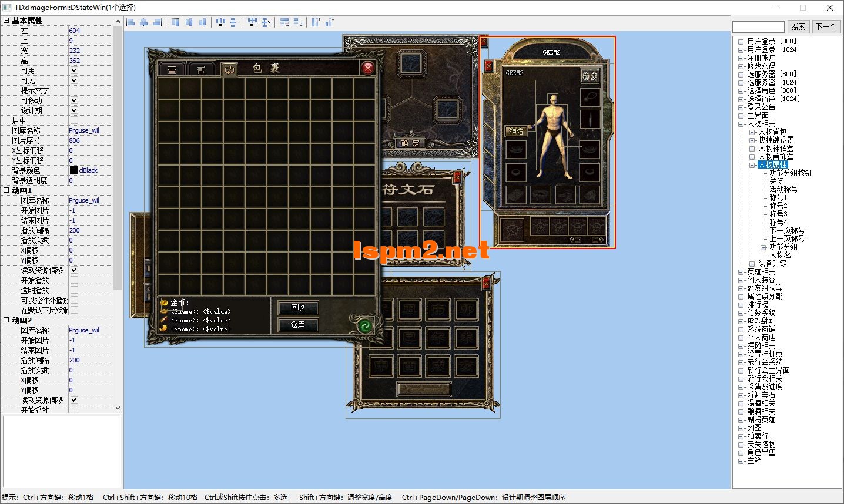Select 下一页称号 in the component tree

click(787, 231)
